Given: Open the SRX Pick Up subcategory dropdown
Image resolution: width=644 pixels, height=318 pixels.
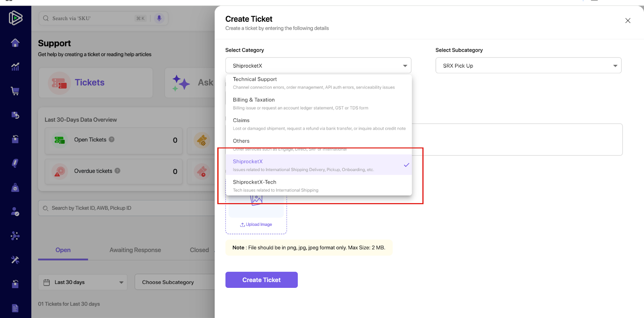Looking at the screenshot, I should coord(528,65).
